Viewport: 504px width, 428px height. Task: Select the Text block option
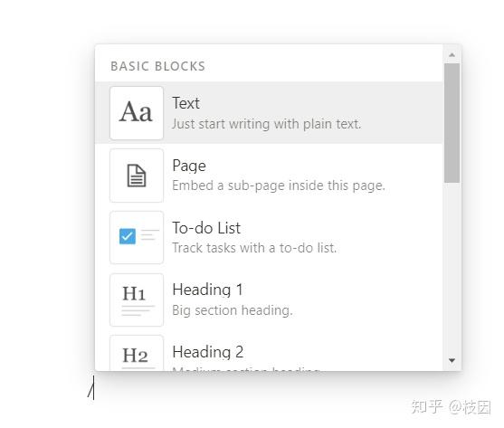pyautogui.click(x=269, y=113)
